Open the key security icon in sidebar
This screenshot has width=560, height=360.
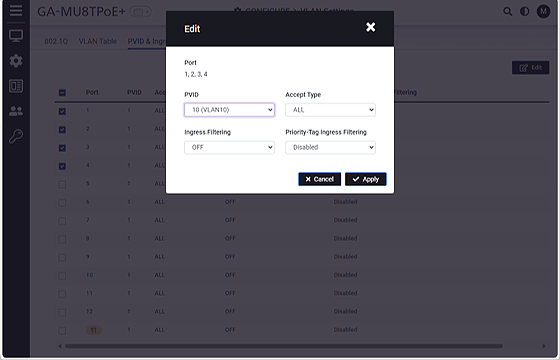click(x=16, y=136)
